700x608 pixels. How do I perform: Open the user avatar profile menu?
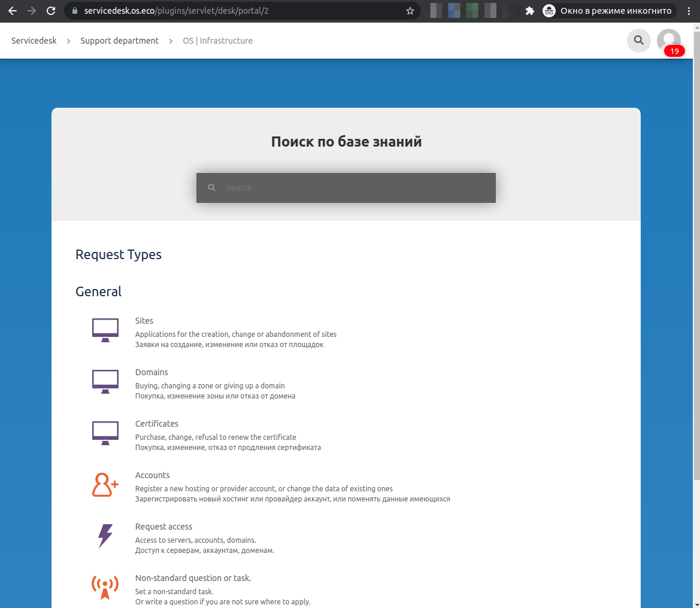coord(668,41)
